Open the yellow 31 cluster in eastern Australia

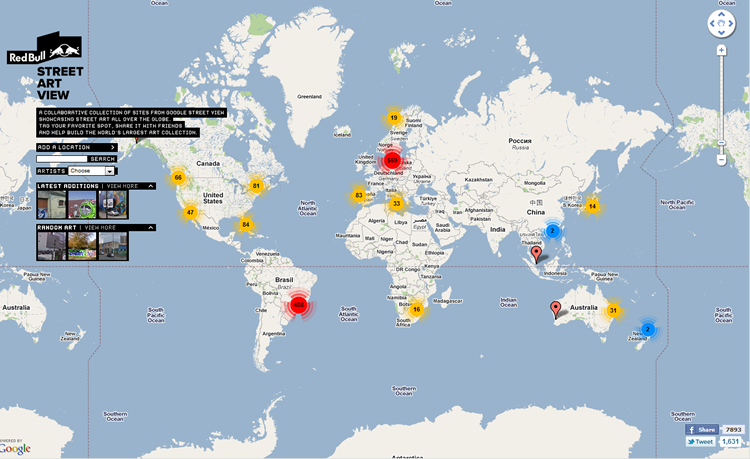pyautogui.click(x=613, y=311)
